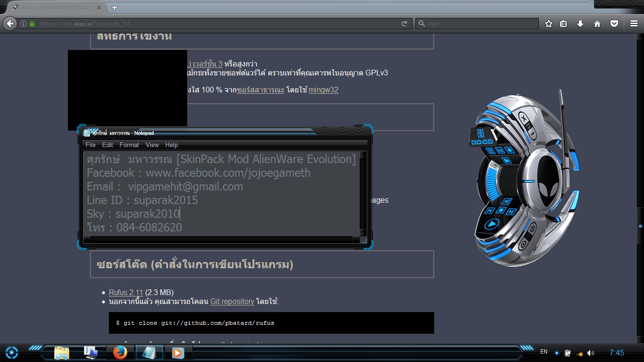Play media on the Alienware player
Image resolution: width=644 pixels, height=362 pixels.
click(491, 224)
